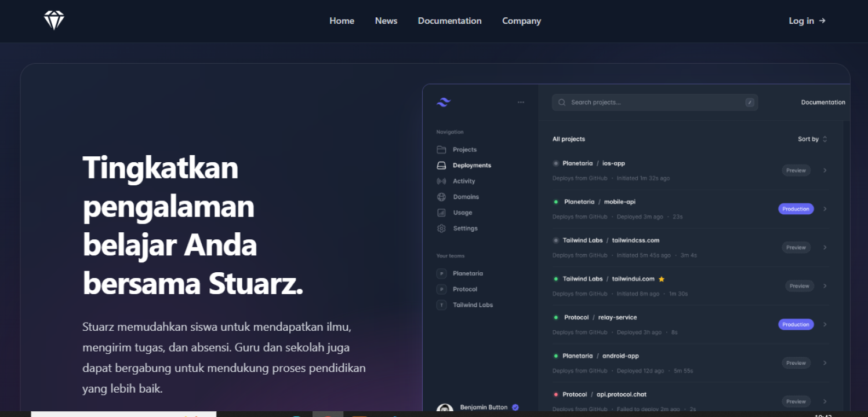Expand the Protocol relay-service row chevron
Viewport: 868px width, 417px height.
[825, 324]
